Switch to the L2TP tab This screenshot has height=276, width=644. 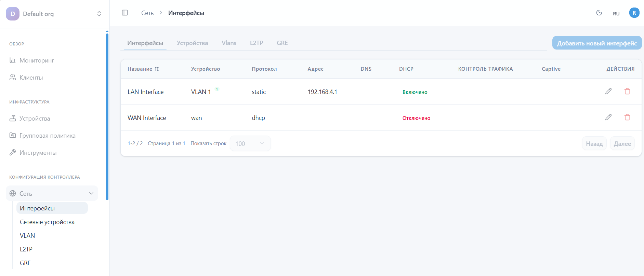click(x=256, y=43)
